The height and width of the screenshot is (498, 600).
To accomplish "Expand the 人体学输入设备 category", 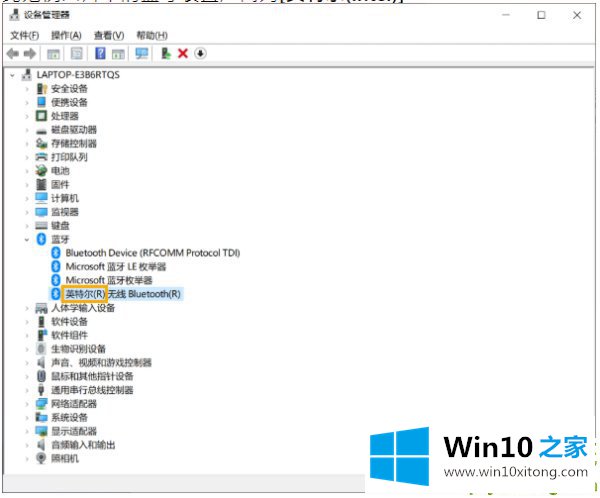I will [x=27, y=308].
